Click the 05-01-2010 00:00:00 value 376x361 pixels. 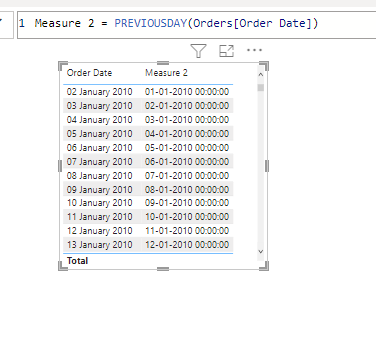pyautogui.click(x=187, y=148)
